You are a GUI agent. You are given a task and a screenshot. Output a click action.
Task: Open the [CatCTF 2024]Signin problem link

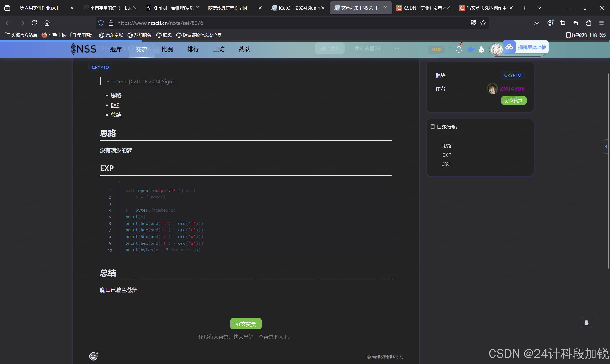point(152,81)
